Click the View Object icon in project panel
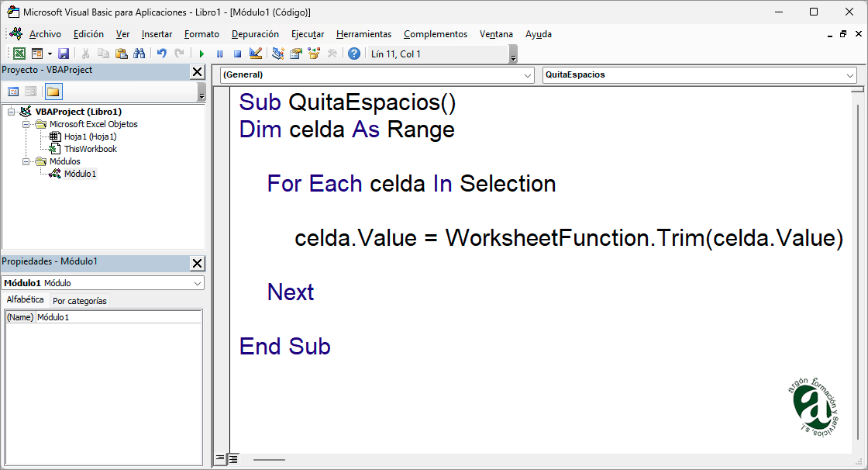Viewport: 868px width, 470px height. [x=31, y=92]
